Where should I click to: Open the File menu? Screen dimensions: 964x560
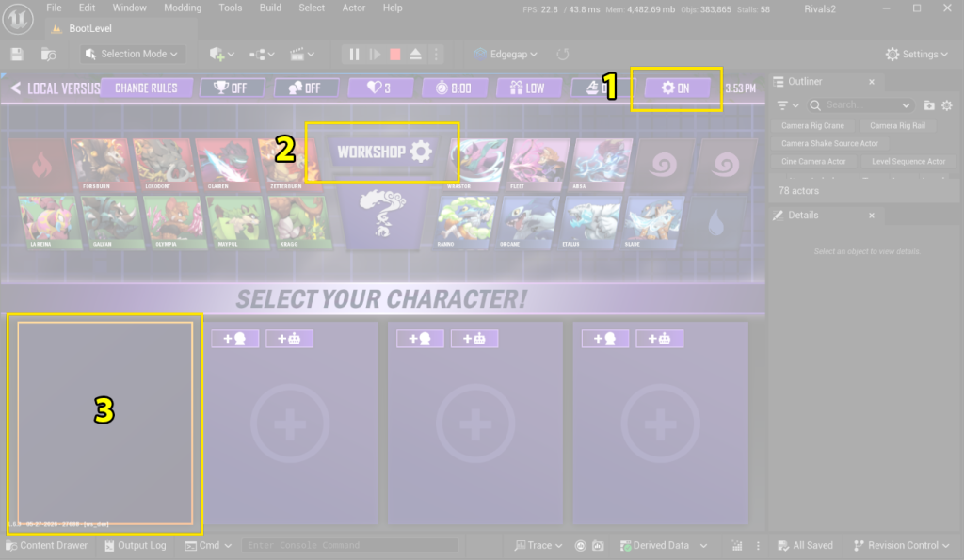(x=54, y=8)
